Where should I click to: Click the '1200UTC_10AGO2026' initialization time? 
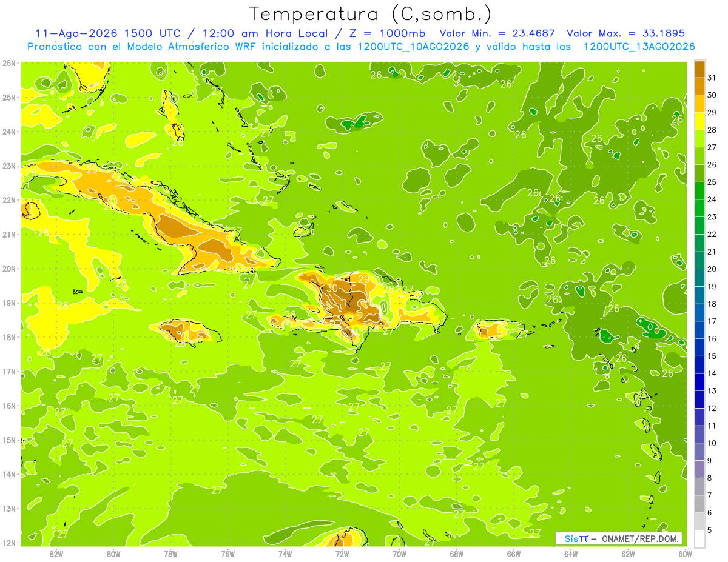point(414,47)
